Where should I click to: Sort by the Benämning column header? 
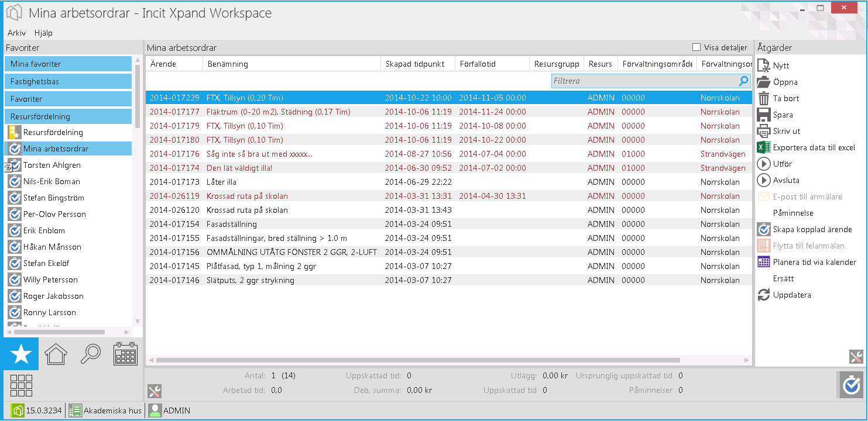point(292,64)
